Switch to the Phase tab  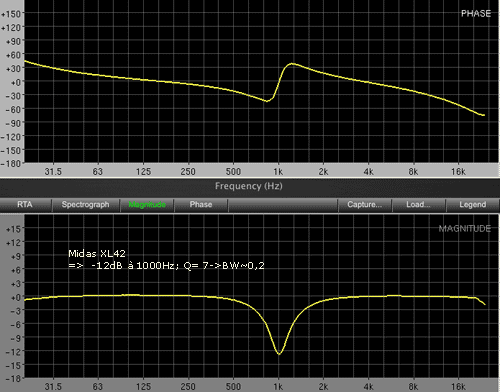tap(201, 204)
